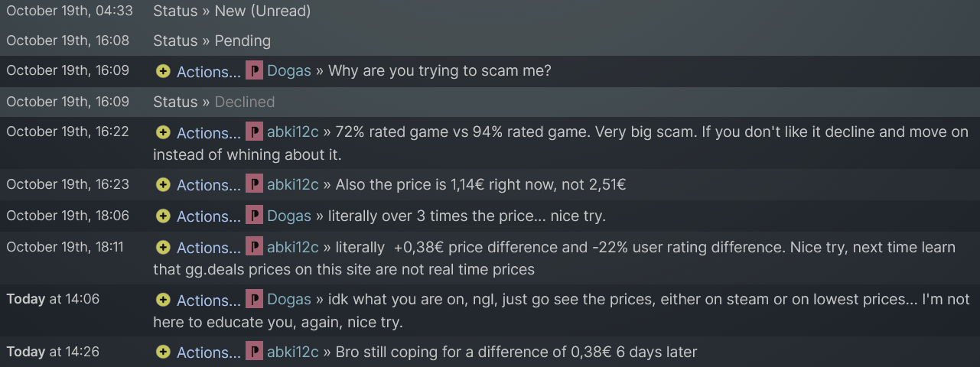Screen dimensions: 980x367
Task: Expand Actions on the 16:09 Dogas comment
Action: [x=208, y=72]
